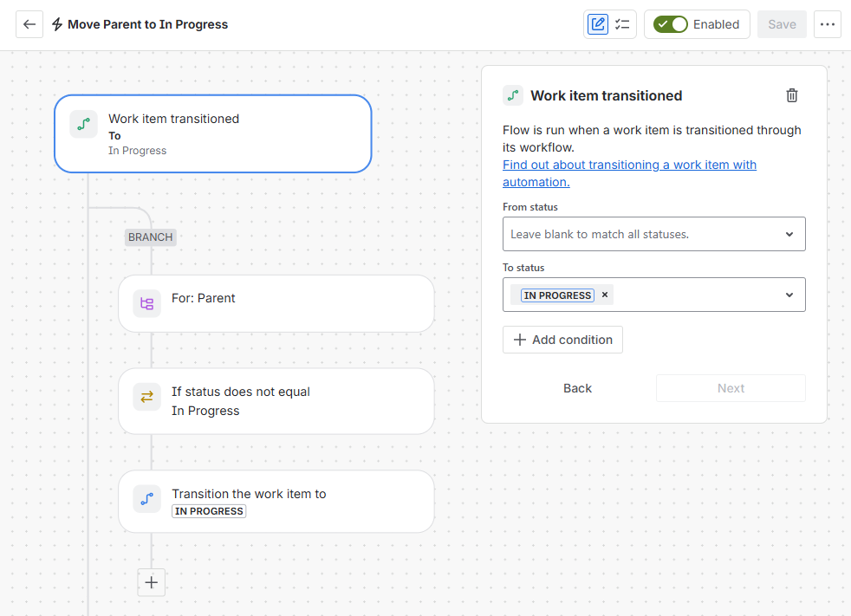This screenshot has width=851, height=616.
Task: Open the To status dropdown field
Action: 653,295
